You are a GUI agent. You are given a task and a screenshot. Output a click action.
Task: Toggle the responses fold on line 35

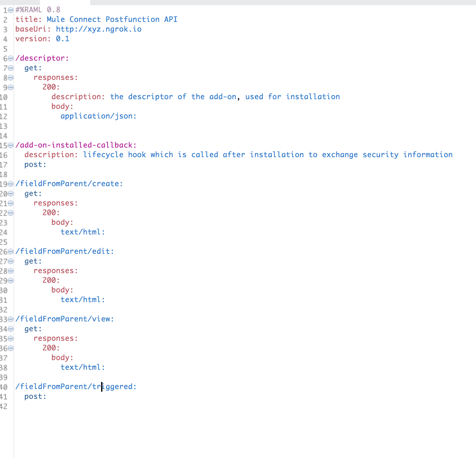point(10,339)
